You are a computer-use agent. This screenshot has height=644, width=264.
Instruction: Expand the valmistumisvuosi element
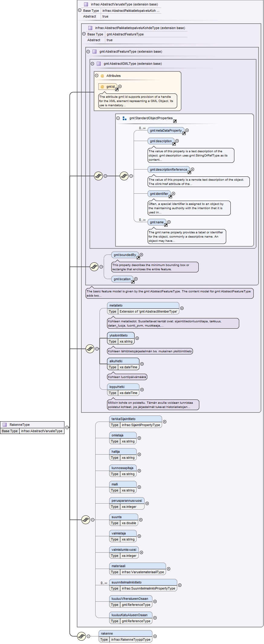[x=142, y=552]
